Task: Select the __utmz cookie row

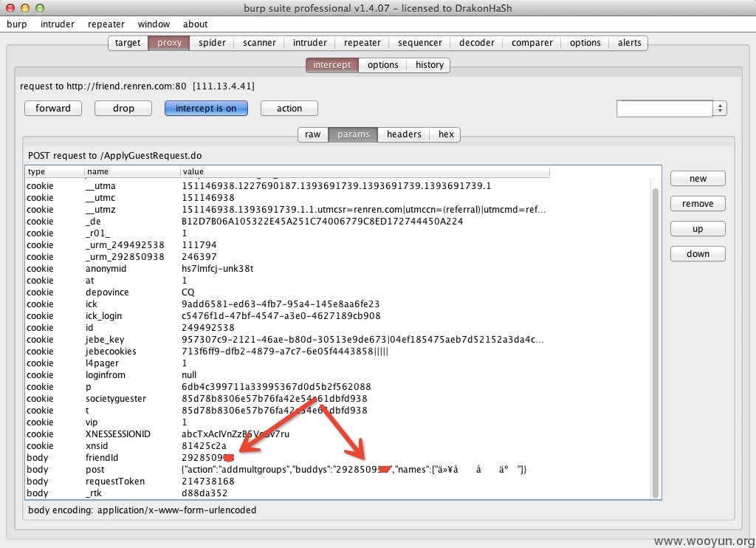Action: pyautogui.click(x=288, y=210)
